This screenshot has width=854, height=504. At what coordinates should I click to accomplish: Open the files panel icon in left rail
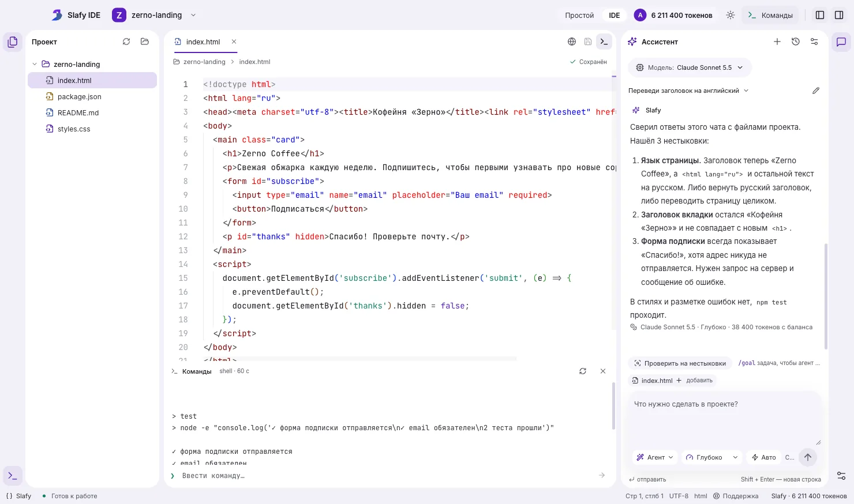point(13,42)
